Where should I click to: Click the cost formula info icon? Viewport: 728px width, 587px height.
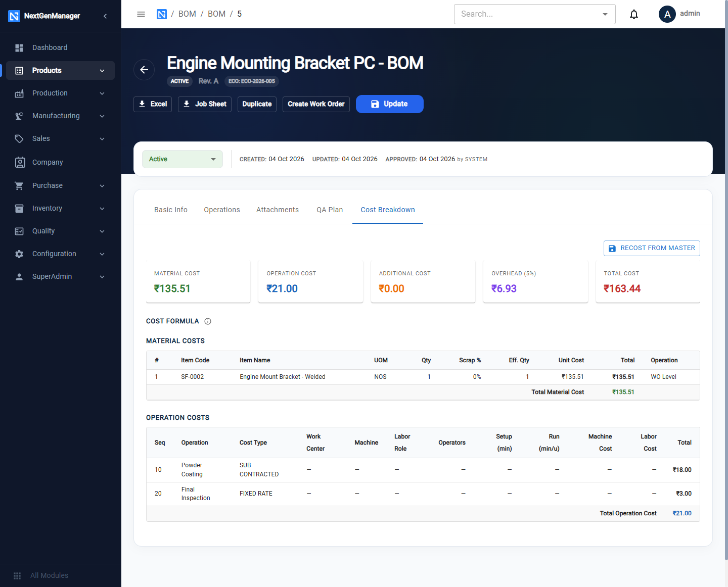(x=208, y=321)
